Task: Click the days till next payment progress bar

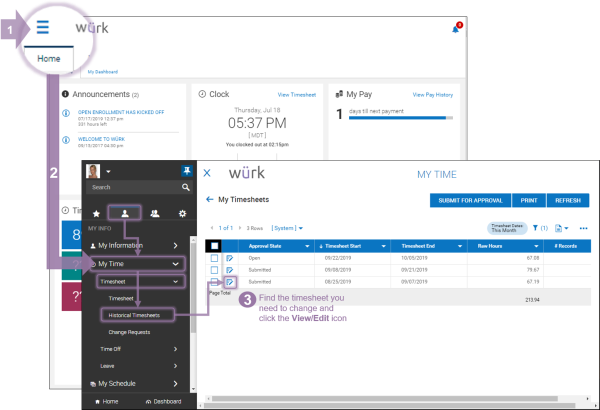Action: pos(401,118)
